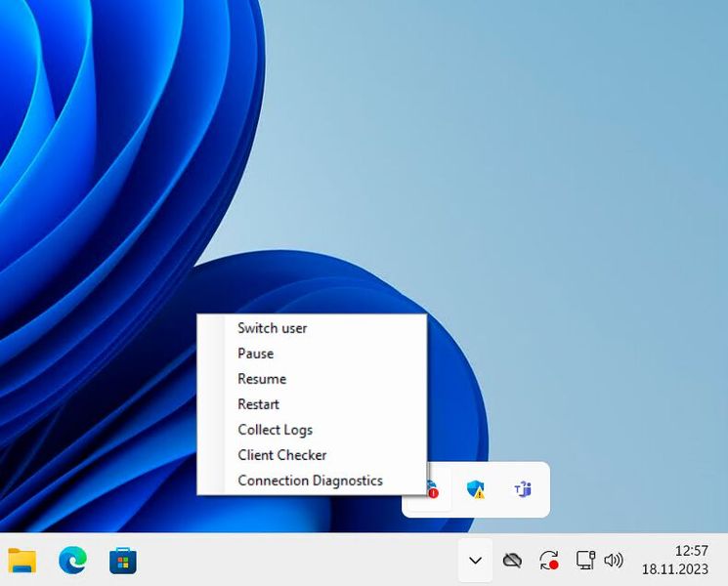Select Pause in the tray menu
Image resolution: width=728 pixels, height=586 pixels.
click(312, 354)
